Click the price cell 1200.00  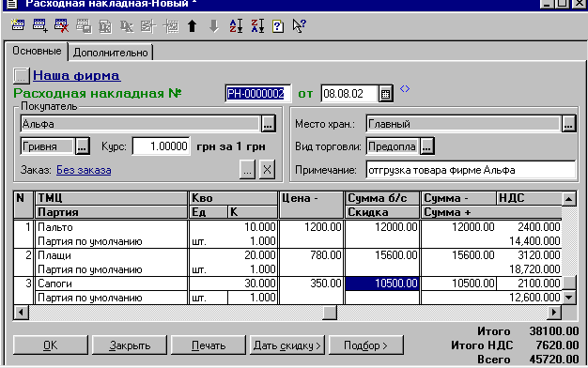[311, 227]
